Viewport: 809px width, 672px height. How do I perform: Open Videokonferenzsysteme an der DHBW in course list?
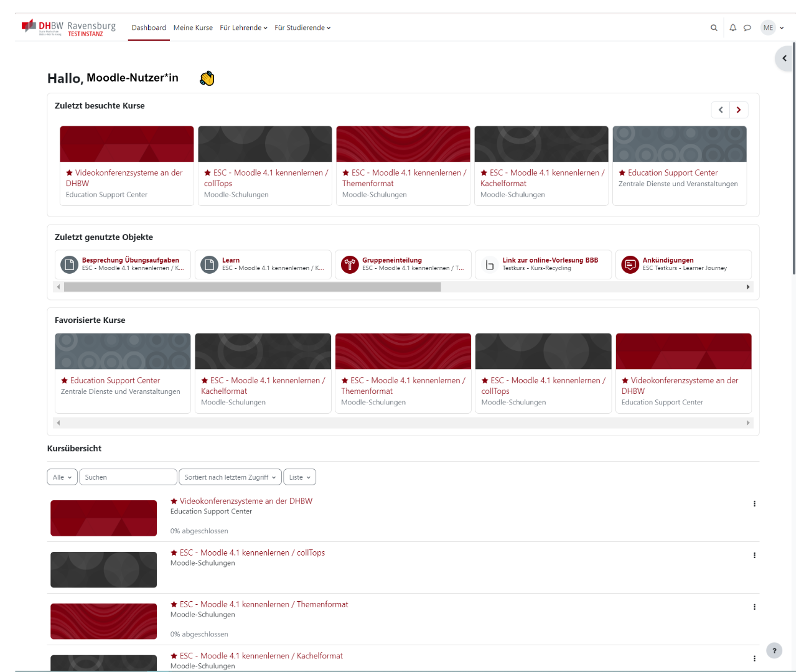[x=246, y=501]
